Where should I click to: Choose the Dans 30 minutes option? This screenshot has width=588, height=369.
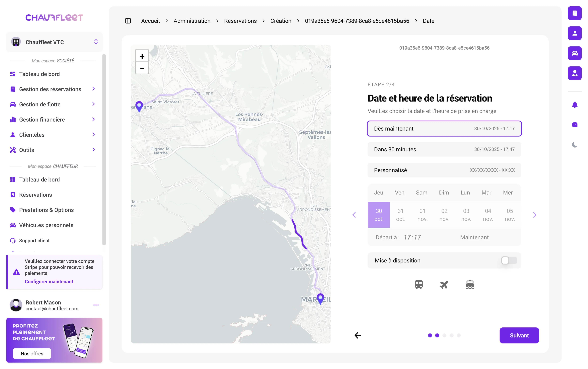[x=444, y=149]
